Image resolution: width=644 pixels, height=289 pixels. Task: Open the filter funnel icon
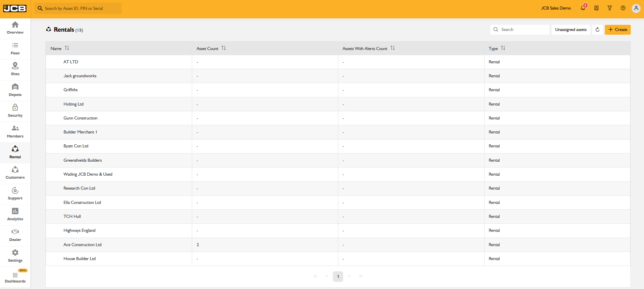coord(610,8)
